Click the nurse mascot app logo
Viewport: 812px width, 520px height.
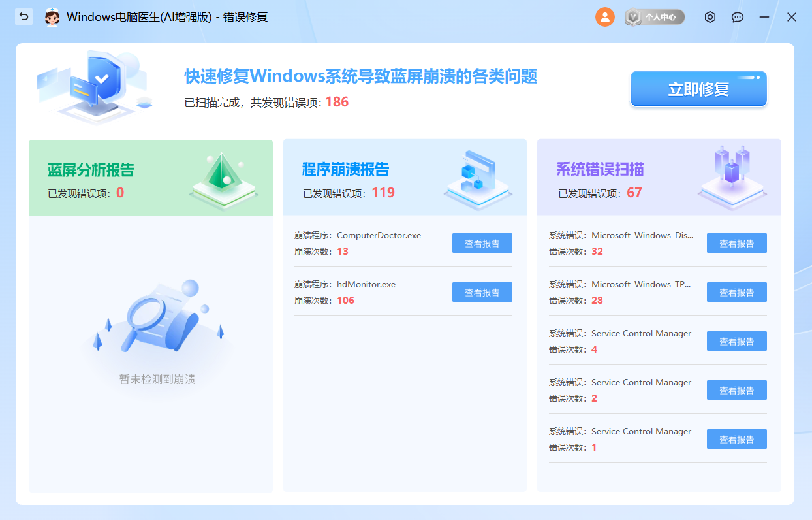click(52, 17)
